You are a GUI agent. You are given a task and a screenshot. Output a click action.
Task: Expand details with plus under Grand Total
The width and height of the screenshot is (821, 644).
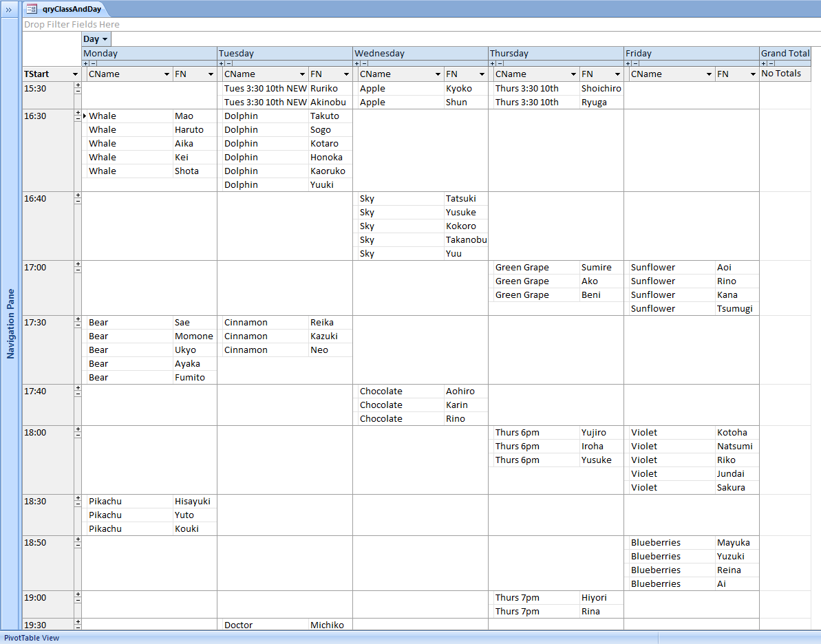(x=764, y=63)
